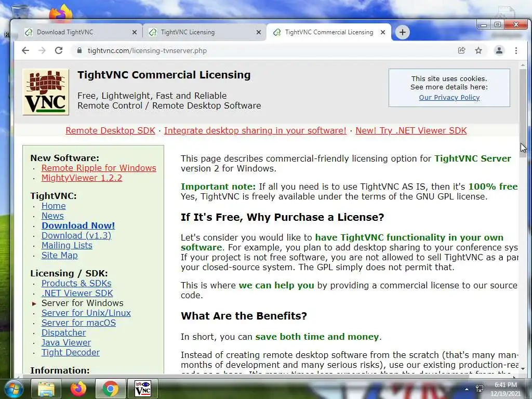The width and height of the screenshot is (532, 399).
Task: Minimize the Chrome window
Action: pyautogui.click(x=484, y=25)
